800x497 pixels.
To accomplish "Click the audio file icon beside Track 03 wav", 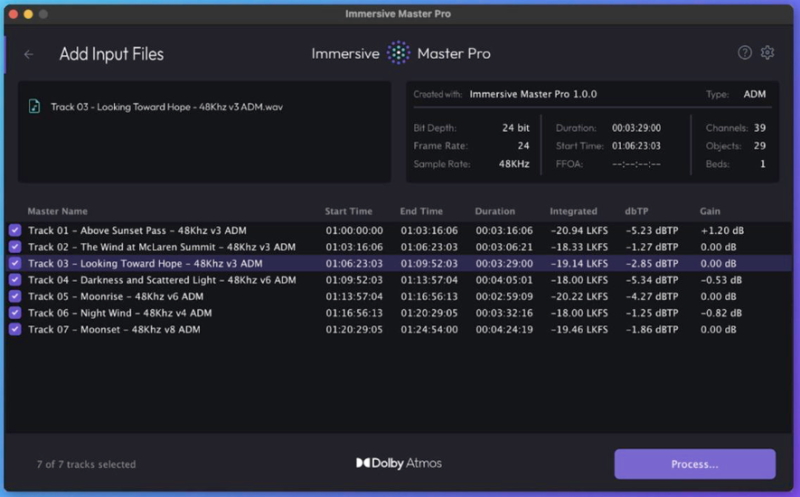I will pos(34,106).
